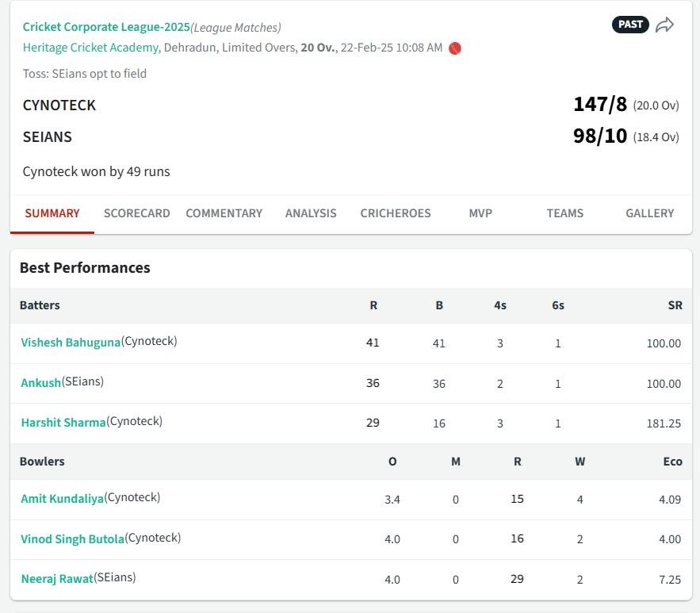
Task: Switch to the Teams tab
Action: coord(564,213)
